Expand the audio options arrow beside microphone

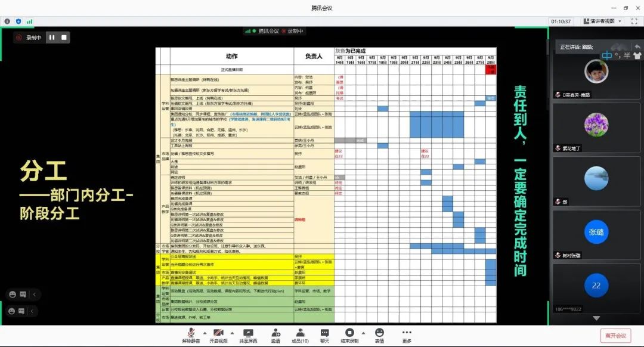pyautogui.click(x=205, y=332)
